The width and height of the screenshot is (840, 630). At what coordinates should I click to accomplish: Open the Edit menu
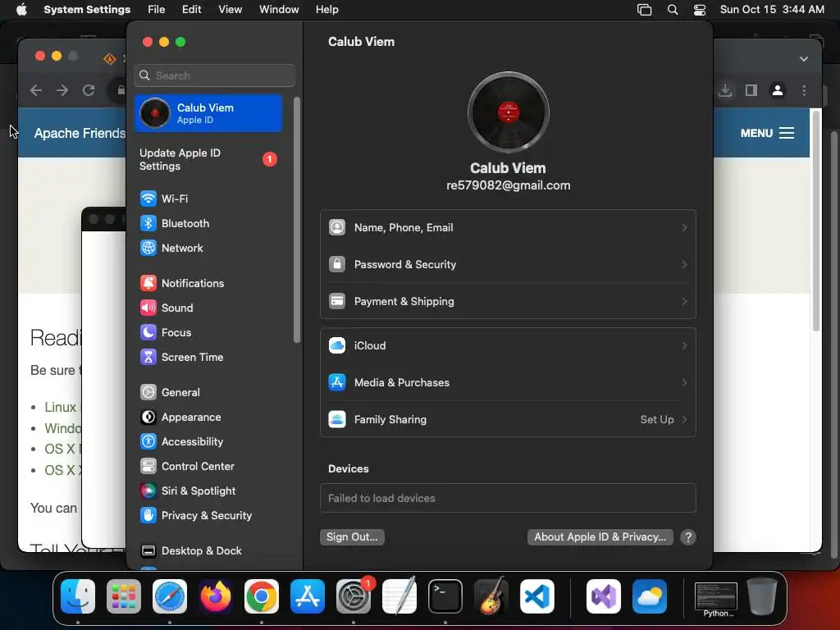click(x=191, y=10)
